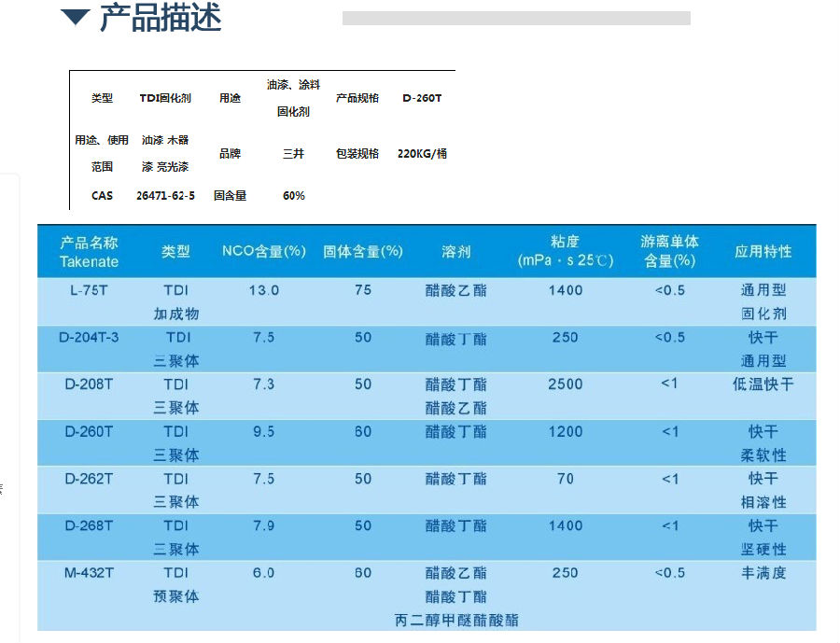Select the M-432T product name
840x643 pixels.
89,572
